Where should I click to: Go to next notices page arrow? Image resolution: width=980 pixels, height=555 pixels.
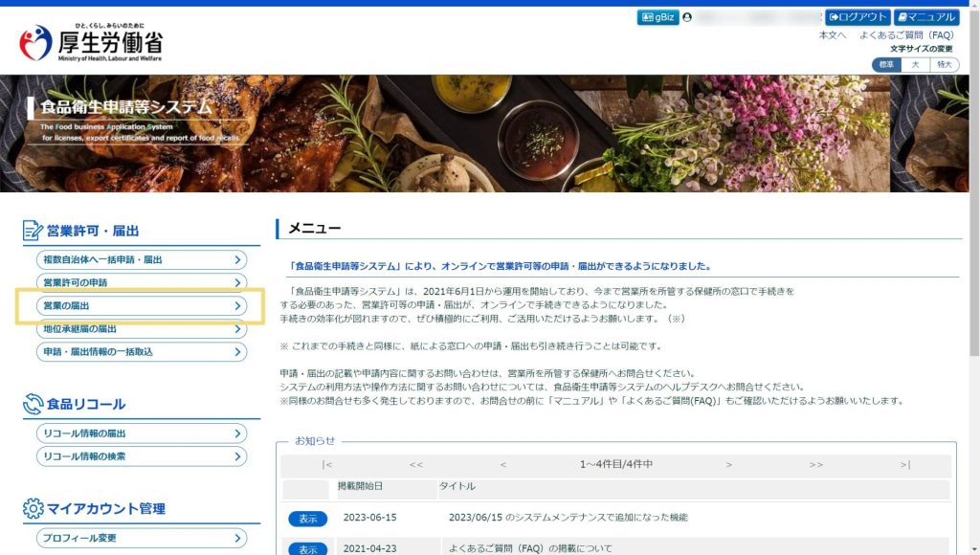pos(729,465)
